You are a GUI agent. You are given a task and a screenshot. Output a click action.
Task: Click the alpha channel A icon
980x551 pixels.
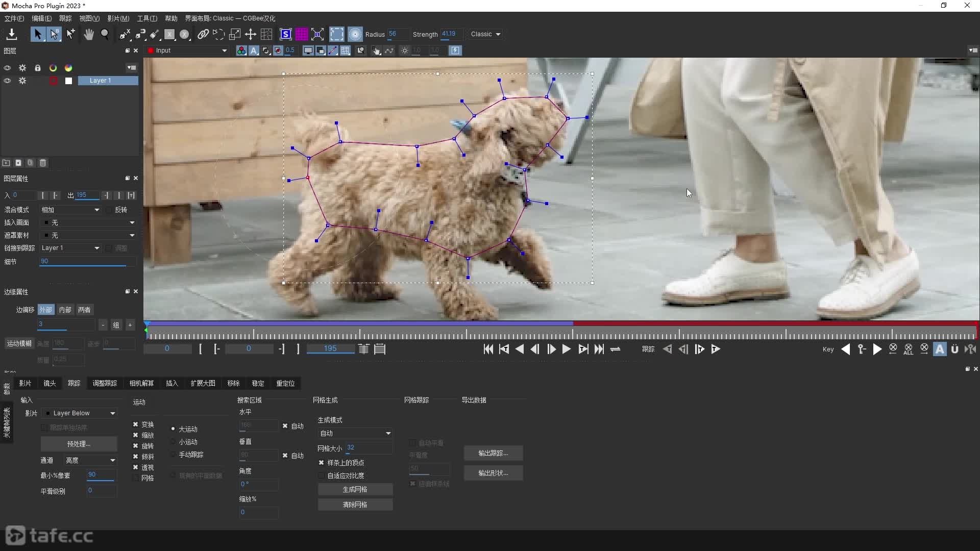tap(253, 51)
